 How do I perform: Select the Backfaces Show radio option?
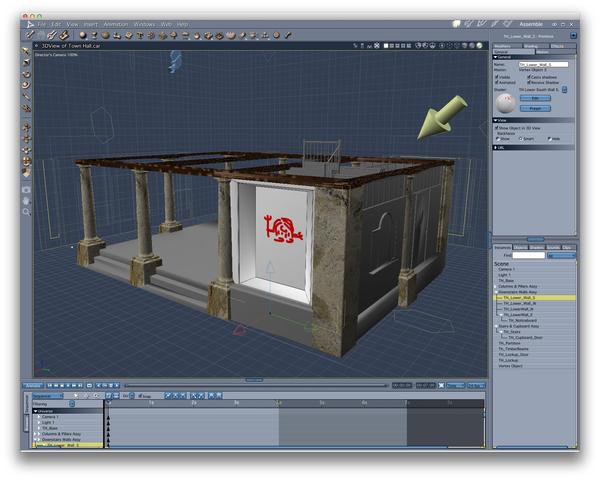(x=498, y=139)
